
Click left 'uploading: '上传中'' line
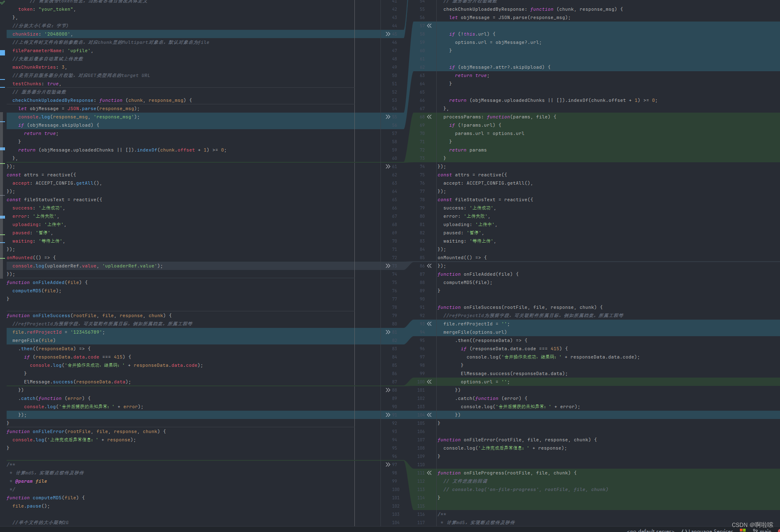click(39, 224)
